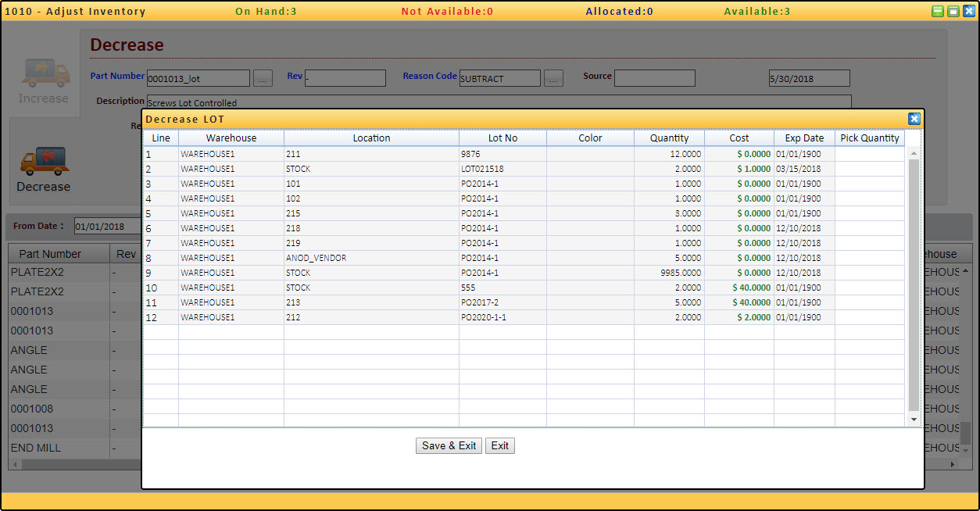
Task: Select lot PO2017-2 cell
Action: pyautogui.click(x=503, y=302)
